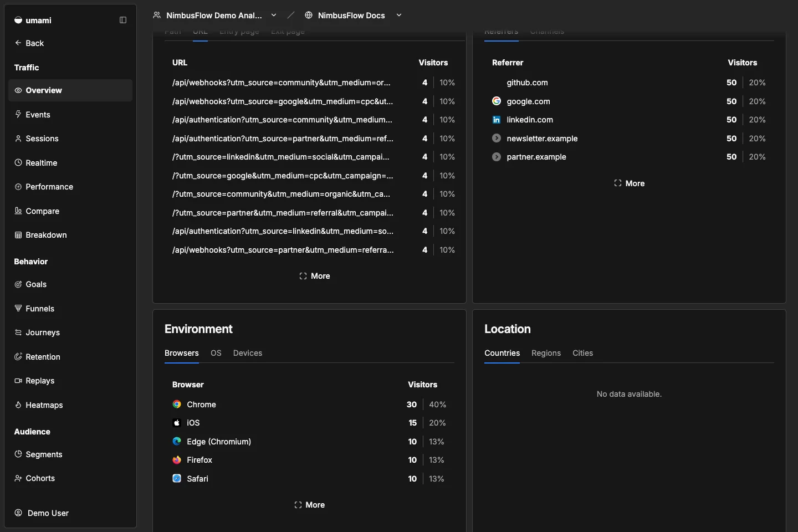Open Goals target icon
This screenshot has width=798, height=532.
pos(18,284)
